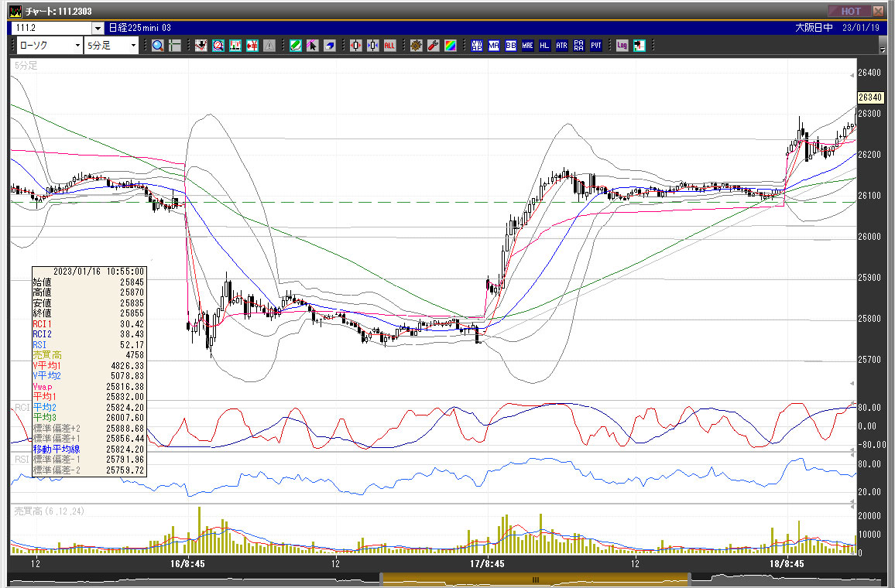Select the crosshair line tool icon
Screen dimensions: 895x588
(x=175, y=46)
